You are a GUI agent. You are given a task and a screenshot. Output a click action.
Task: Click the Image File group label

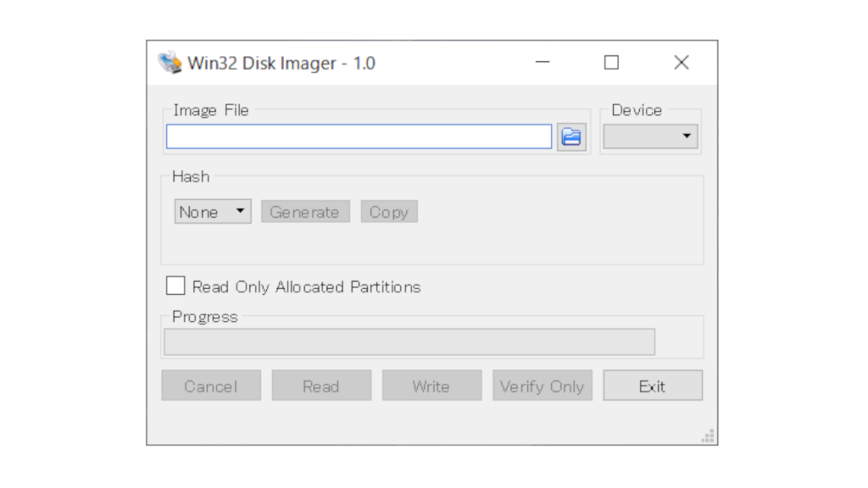209,110
